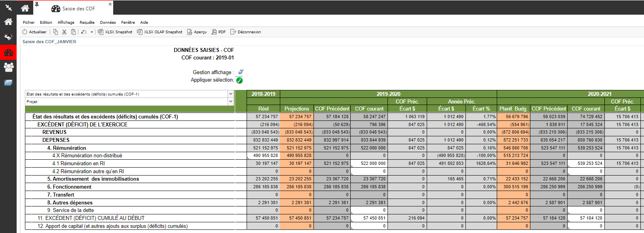644x233 pixels.
Task: Select EXCÉDENT (DÉFICIT) DE L'EXERCICE row
Action: point(82,124)
